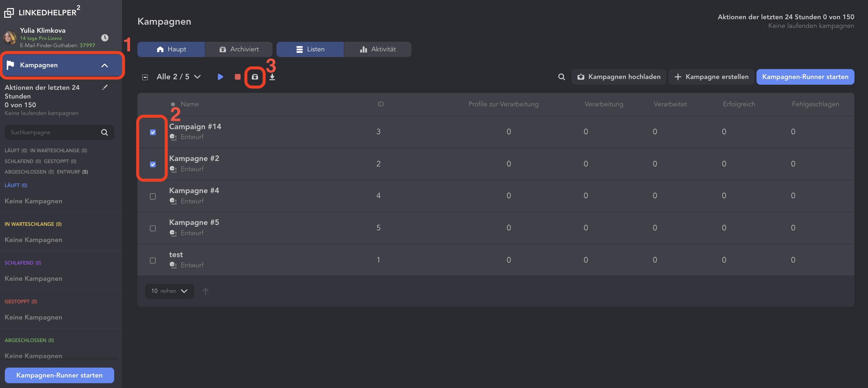Click the Kampagne erstellen button
868x388 pixels.
[711, 77]
